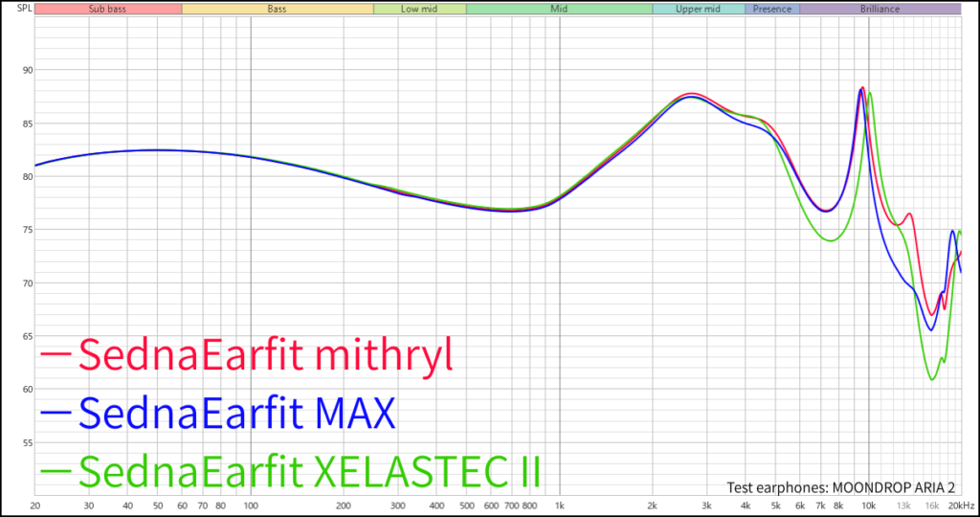Select the Presence band header

(x=772, y=9)
